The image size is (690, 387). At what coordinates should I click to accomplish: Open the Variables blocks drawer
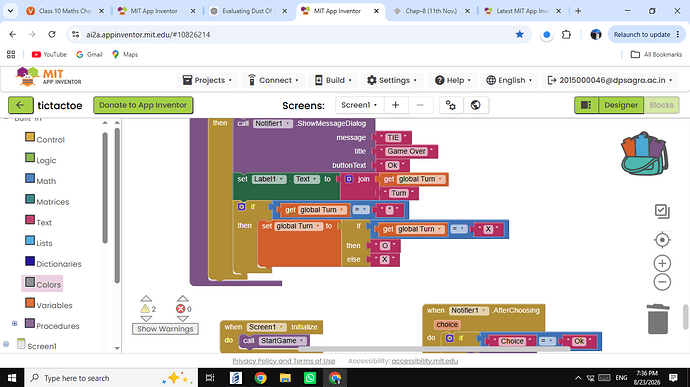click(49, 305)
